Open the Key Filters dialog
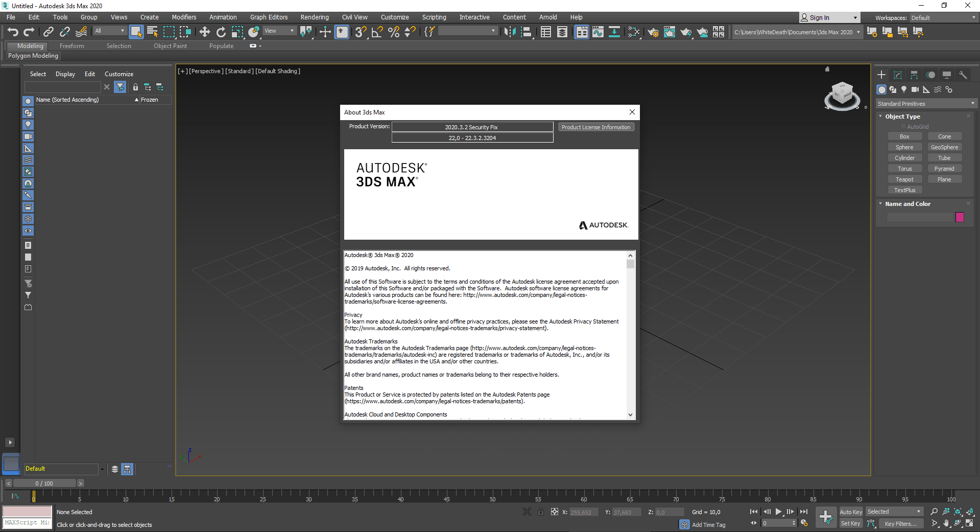The height and width of the screenshot is (532, 980). [900, 524]
